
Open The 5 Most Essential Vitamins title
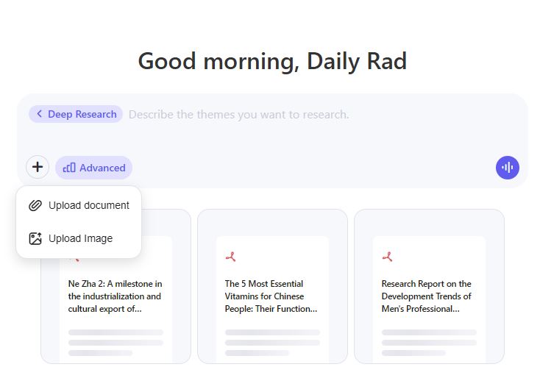[271, 296]
